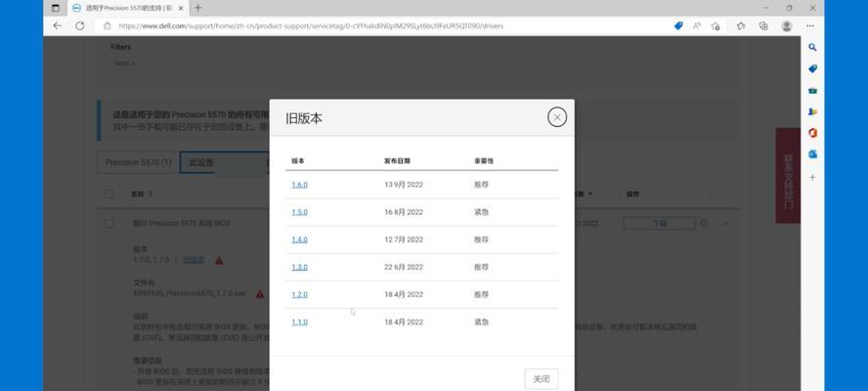868x391 pixels.
Task: Open sidebar Search icon
Action: [812, 48]
